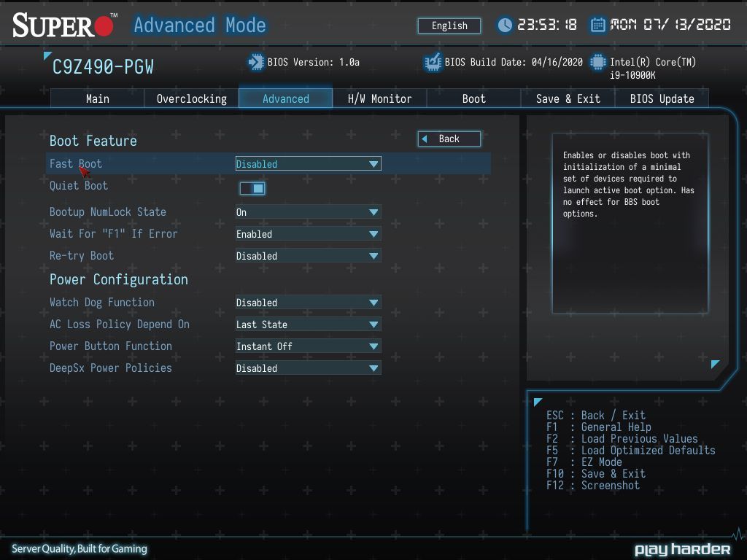Click the Power Configuration heading
Image resolution: width=747 pixels, height=560 pixels.
pos(119,279)
